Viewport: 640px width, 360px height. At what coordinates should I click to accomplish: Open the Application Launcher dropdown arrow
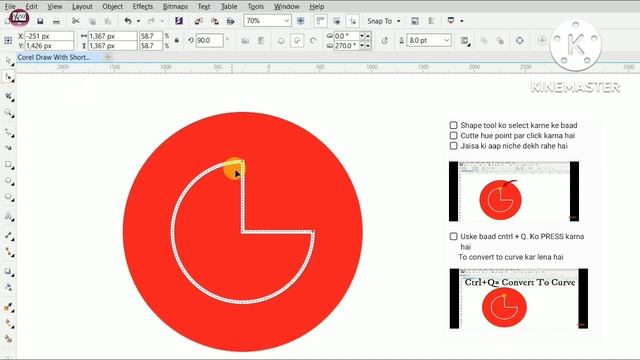pos(462,21)
